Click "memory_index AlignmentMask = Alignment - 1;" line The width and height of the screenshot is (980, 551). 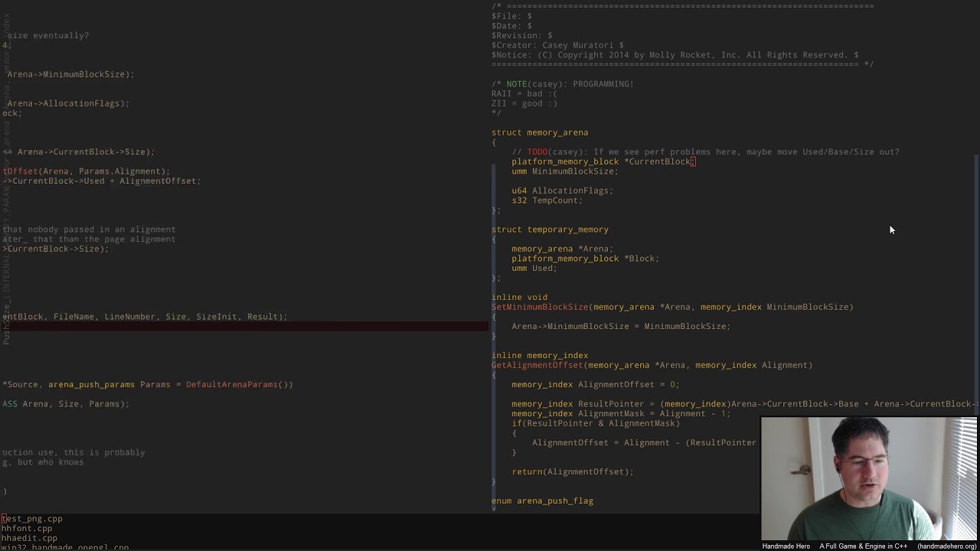click(622, 413)
